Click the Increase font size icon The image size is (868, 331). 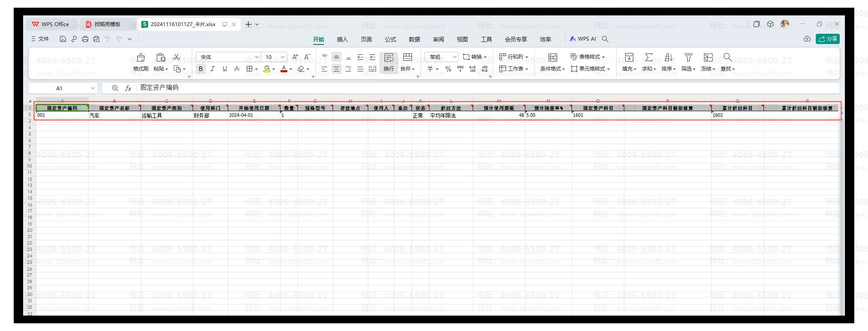pyautogui.click(x=295, y=57)
